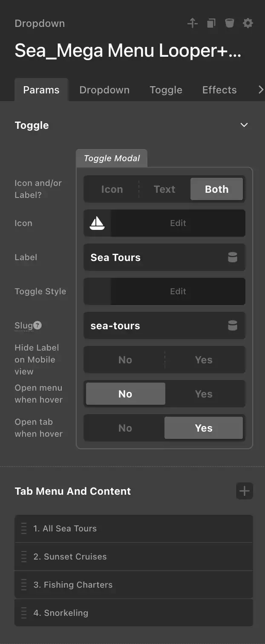Collapse the Toggle section chevron
This screenshot has width=265, height=644.
click(x=244, y=125)
